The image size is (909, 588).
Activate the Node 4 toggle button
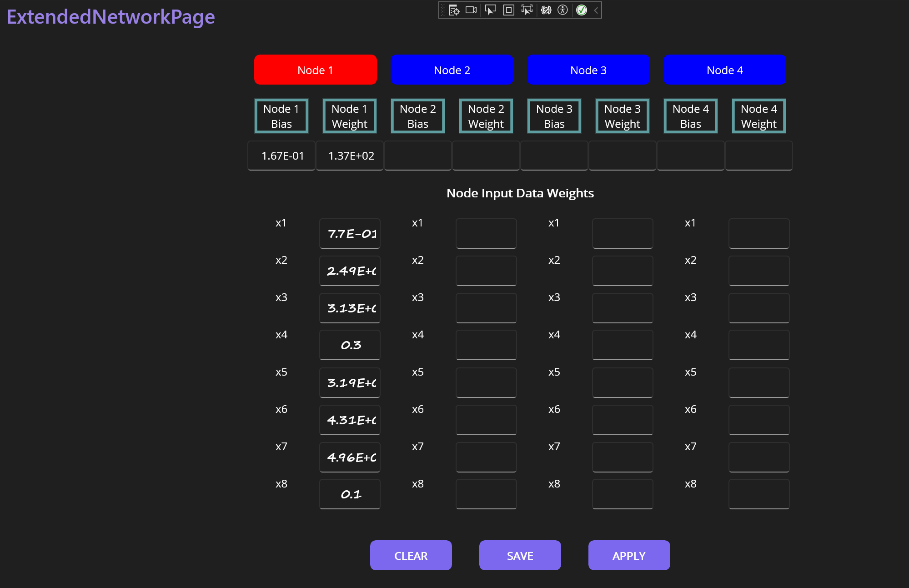point(724,70)
